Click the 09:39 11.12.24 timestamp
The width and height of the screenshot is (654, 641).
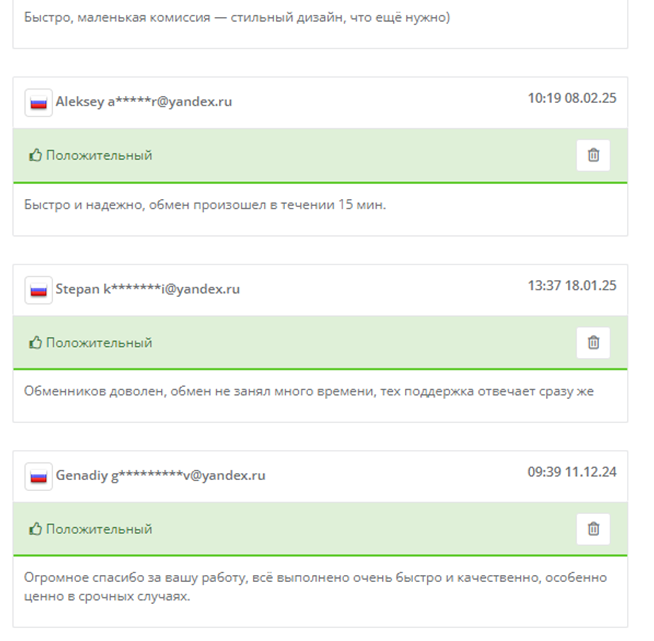pos(572,471)
